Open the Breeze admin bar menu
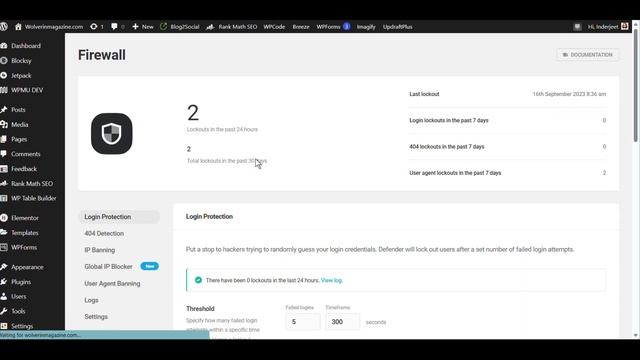Screen dimensions: 640x360 click(301, 27)
